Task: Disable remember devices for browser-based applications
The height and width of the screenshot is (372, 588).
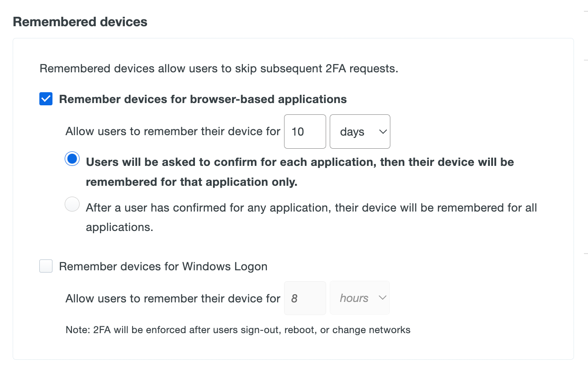Action: click(46, 99)
